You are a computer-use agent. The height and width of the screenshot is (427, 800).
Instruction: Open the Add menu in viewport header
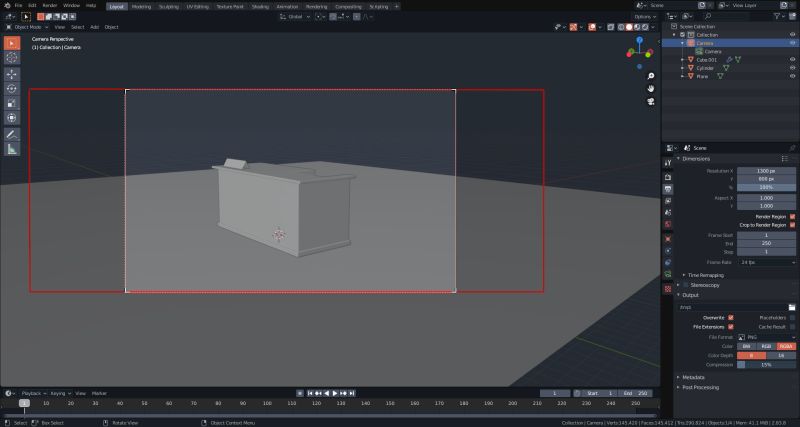click(x=94, y=27)
